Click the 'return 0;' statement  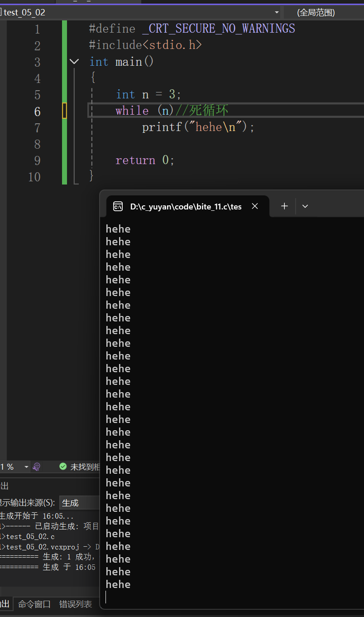tap(145, 160)
